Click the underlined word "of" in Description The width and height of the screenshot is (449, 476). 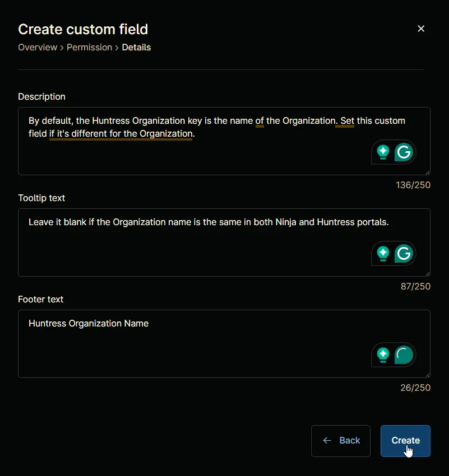click(260, 121)
